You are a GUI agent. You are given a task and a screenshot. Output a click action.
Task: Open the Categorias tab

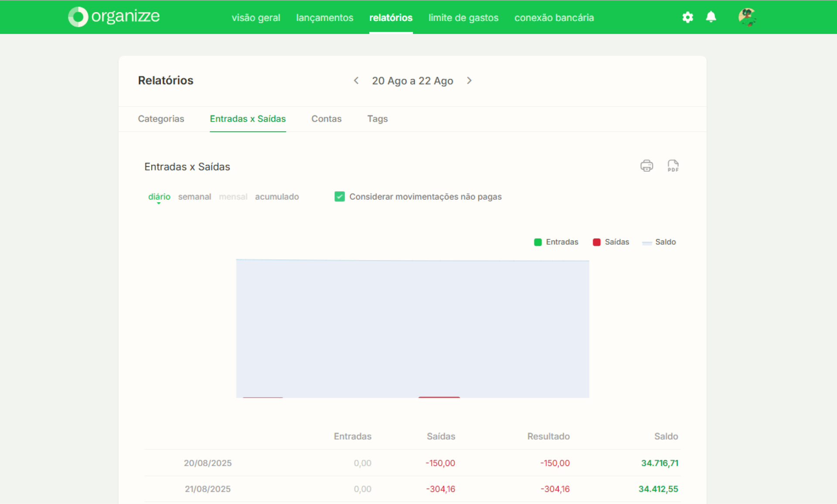click(x=161, y=119)
